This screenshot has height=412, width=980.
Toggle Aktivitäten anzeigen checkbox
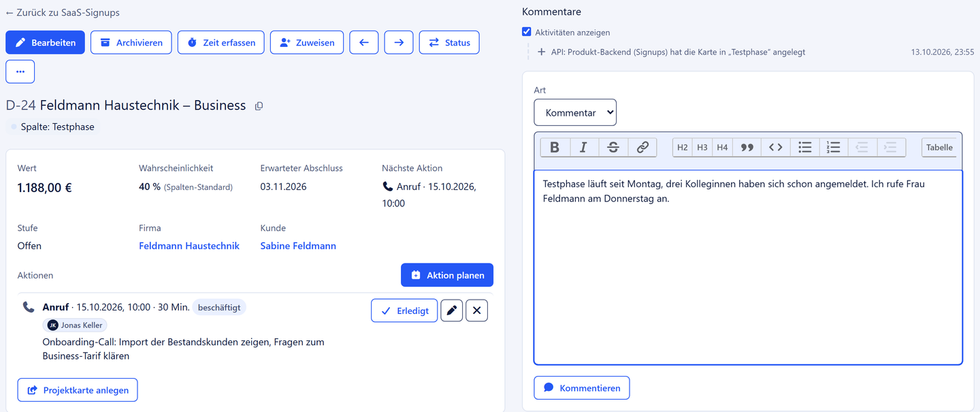(x=526, y=32)
